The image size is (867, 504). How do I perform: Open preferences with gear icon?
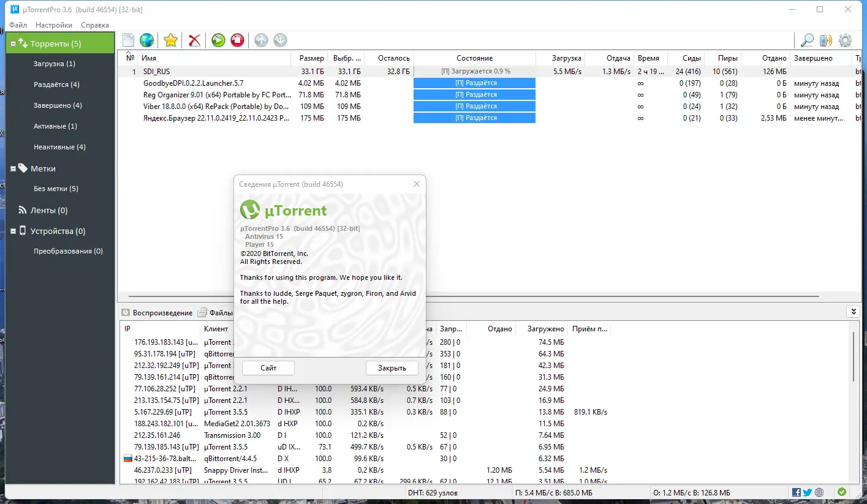tap(844, 40)
